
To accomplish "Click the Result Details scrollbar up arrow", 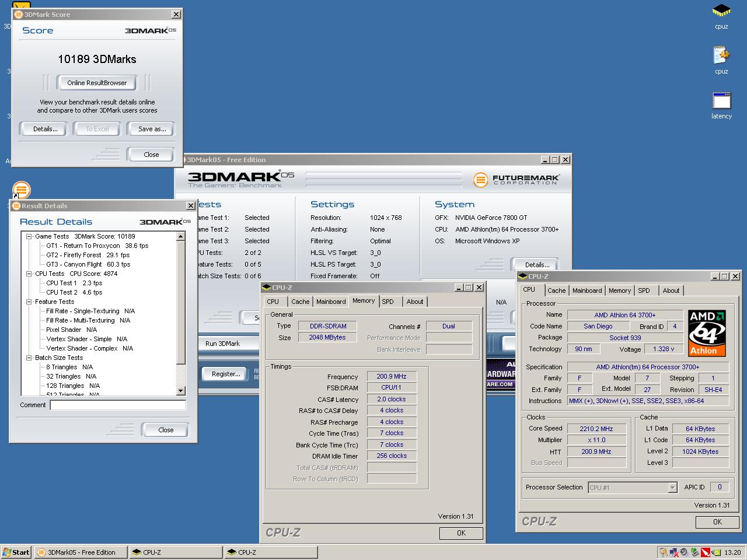I will coord(181,236).
